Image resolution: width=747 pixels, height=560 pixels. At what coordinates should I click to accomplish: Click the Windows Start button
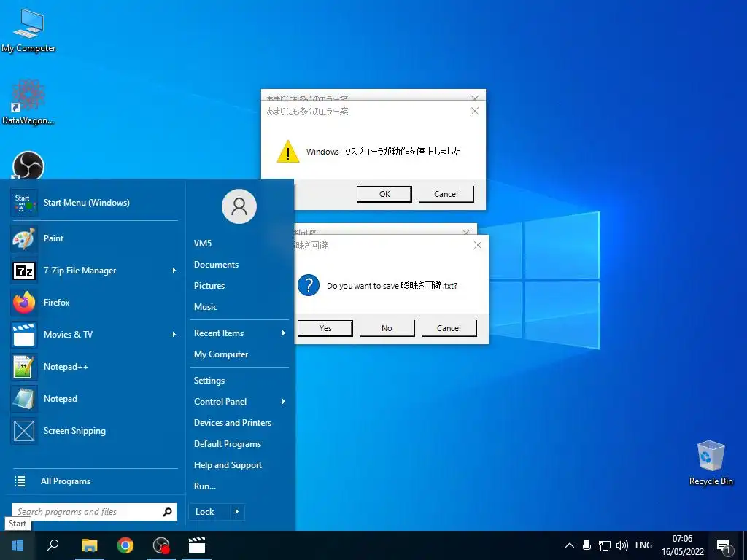pyautogui.click(x=18, y=545)
